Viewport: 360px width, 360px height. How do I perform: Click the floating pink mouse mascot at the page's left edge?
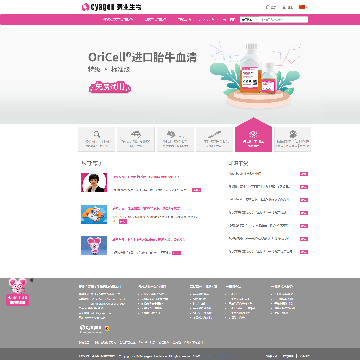[18, 286]
